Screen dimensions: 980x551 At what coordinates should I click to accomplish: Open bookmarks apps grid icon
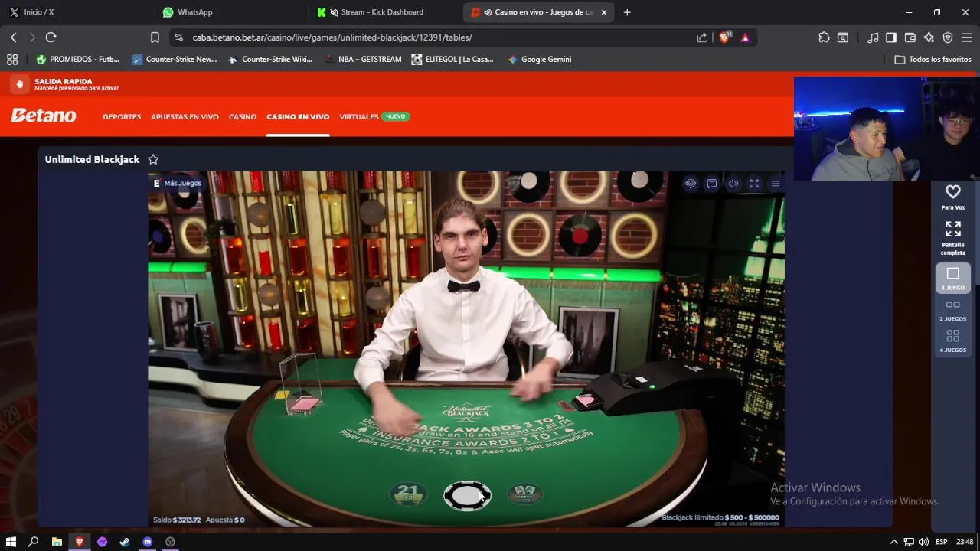12,59
